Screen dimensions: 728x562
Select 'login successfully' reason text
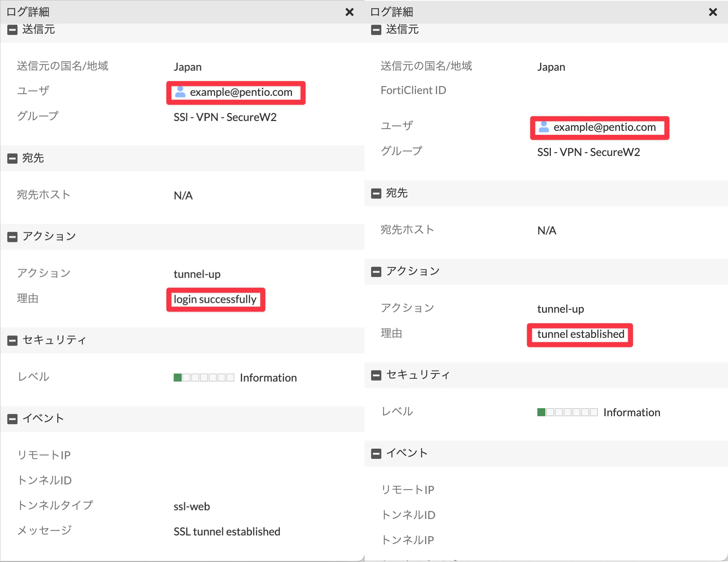coord(215,300)
